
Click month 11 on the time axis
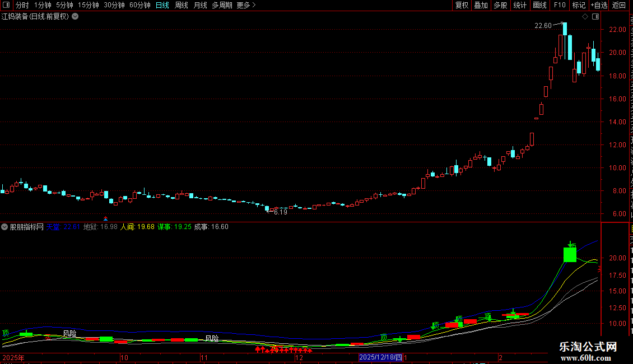(204, 357)
